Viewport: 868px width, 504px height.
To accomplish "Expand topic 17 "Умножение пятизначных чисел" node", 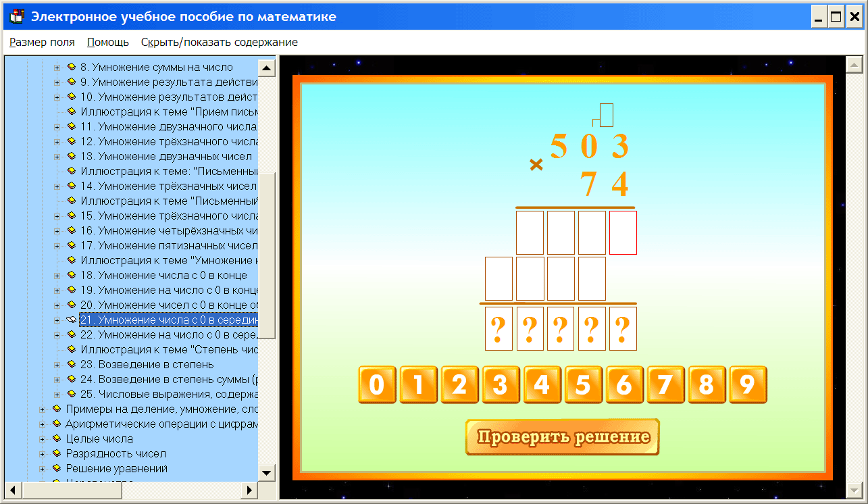I will [57, 245].
